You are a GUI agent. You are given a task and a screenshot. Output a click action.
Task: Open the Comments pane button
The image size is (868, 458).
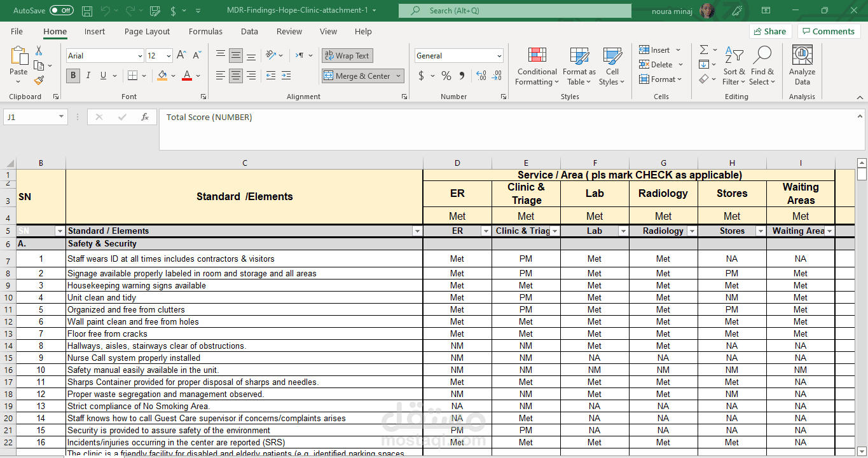click(x=829, y=31)
